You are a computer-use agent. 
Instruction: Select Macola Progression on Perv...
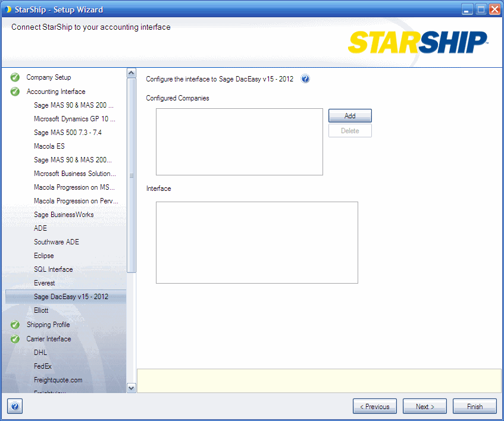(76, 201)
